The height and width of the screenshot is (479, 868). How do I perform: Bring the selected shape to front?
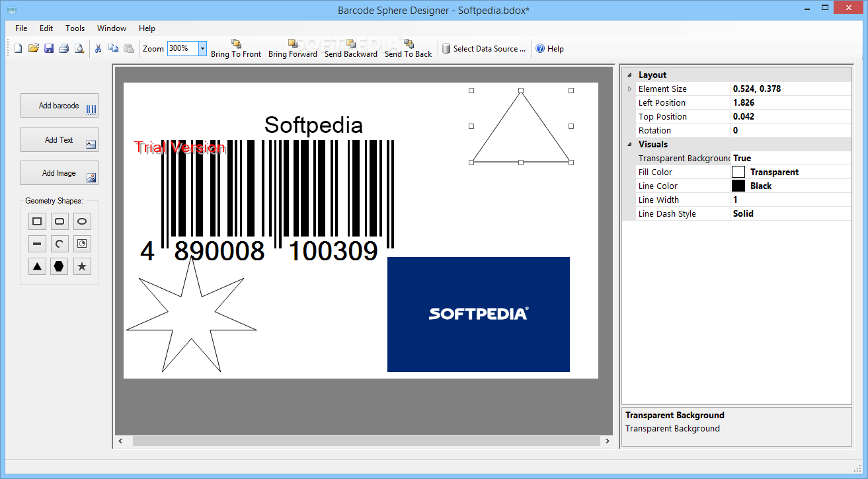[236, 49]
